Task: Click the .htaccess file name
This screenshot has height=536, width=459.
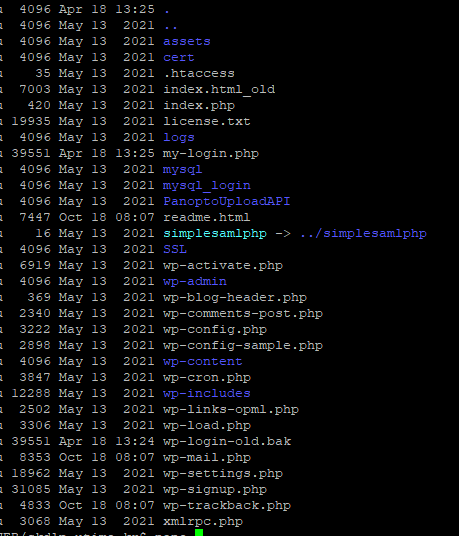Action: 199,73
